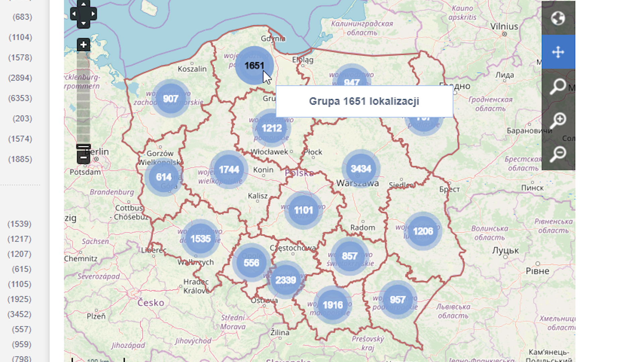Select the 1101 cluster marker
The width and height of the screenshot is (644, 362).
tap(303, 210)
